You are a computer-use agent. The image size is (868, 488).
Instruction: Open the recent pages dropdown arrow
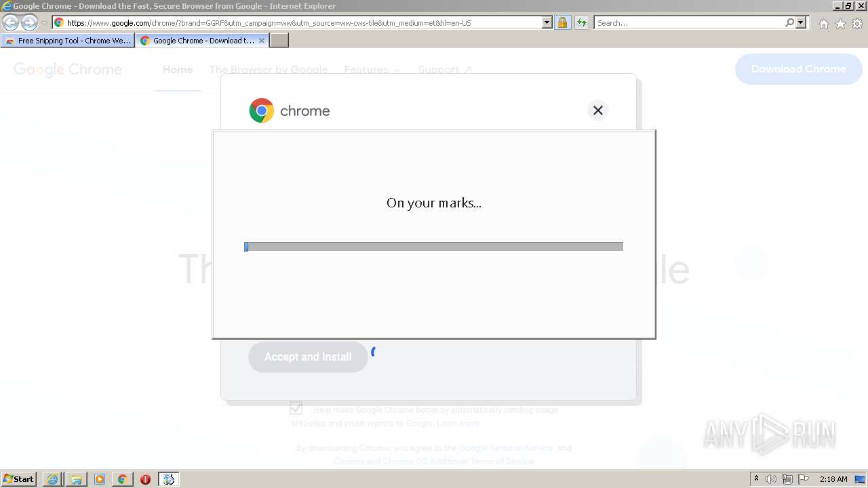pyautogui.click(x=45, y=23)
